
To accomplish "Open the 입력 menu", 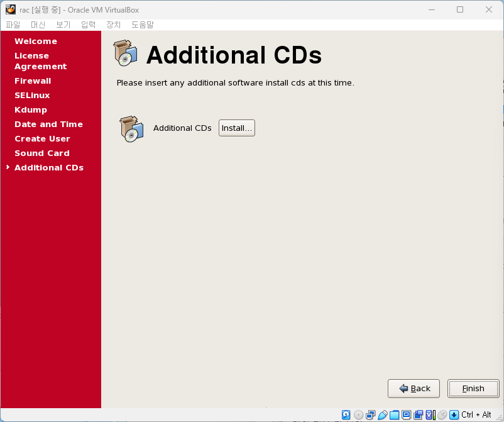I will [x=88, y=25].
